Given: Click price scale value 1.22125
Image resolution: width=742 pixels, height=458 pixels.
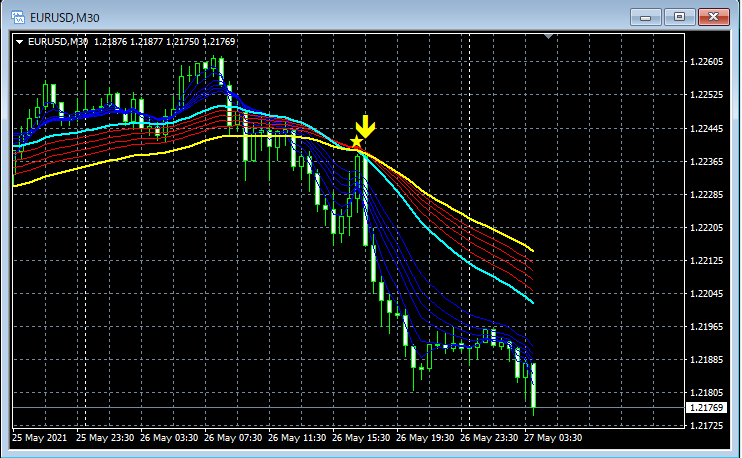Looking at the screenshot, I should (707, 261).
